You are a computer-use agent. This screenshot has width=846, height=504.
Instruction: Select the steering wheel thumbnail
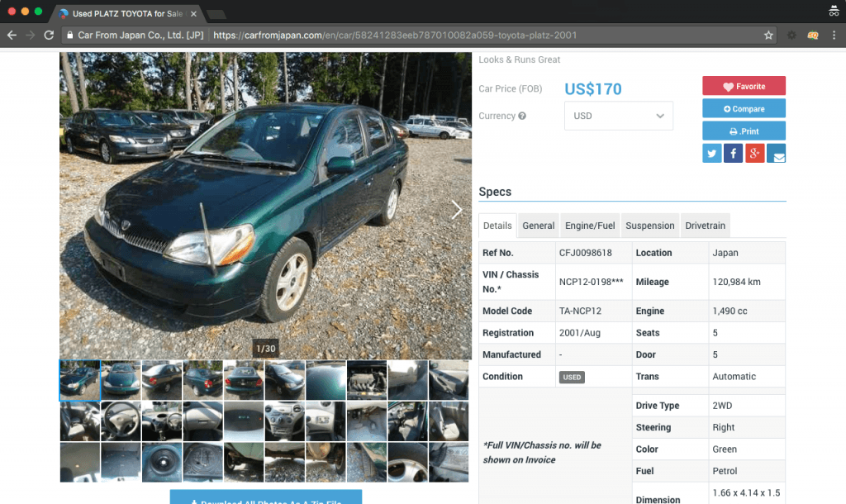(121, 421)
